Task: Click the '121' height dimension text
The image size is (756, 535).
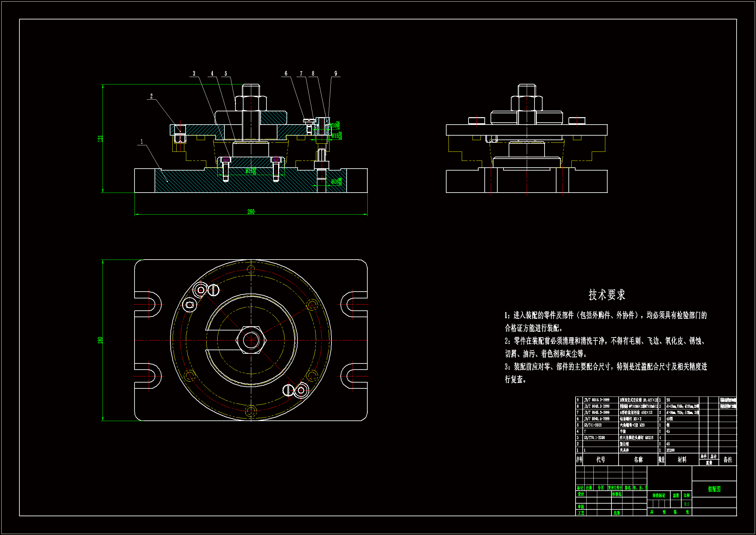Action: tap(100, 139)
